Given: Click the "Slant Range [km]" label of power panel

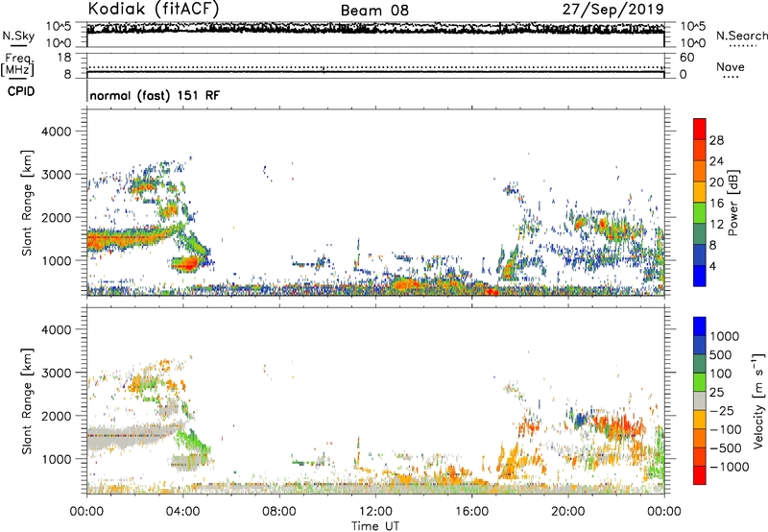Looking at the screenshot, I should click(27, 203).
